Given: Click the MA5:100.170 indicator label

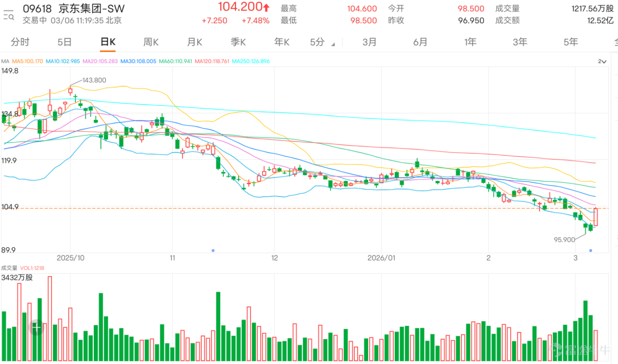Looking at the screenshot, I should point(28,61).
